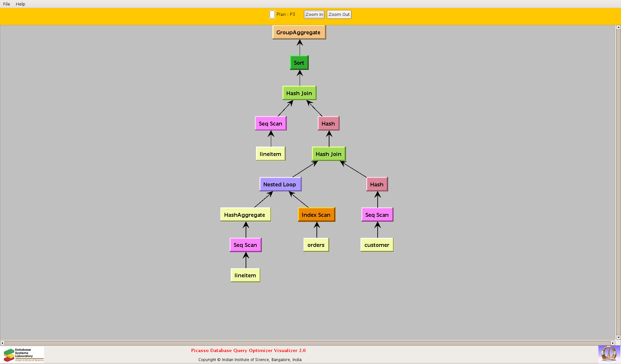Click the vertical scrollbar up arrow
Viewport: 621px width, 364px height.
pyautogui.click(x=618, y=28)
